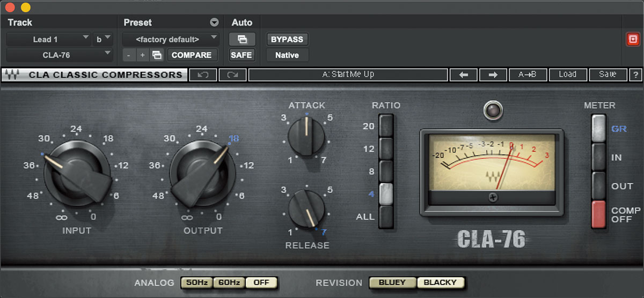
Task: Set meter to OUT mode
Action: coord(598,186)
